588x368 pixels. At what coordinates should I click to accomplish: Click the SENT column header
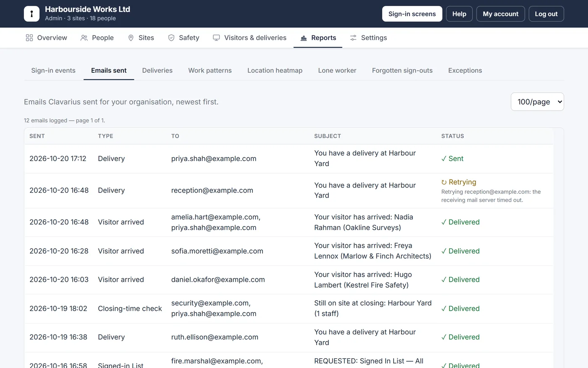point(37,136)
